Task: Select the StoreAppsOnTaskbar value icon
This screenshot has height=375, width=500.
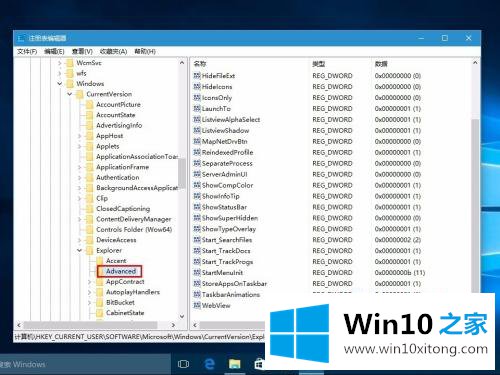Action: [x=197, y=284]
